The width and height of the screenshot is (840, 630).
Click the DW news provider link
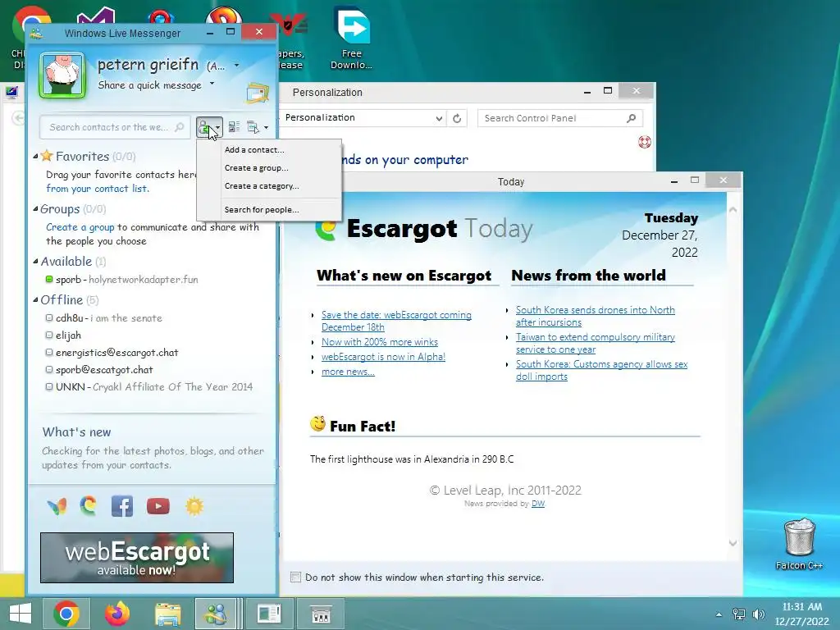coord(538,504)
